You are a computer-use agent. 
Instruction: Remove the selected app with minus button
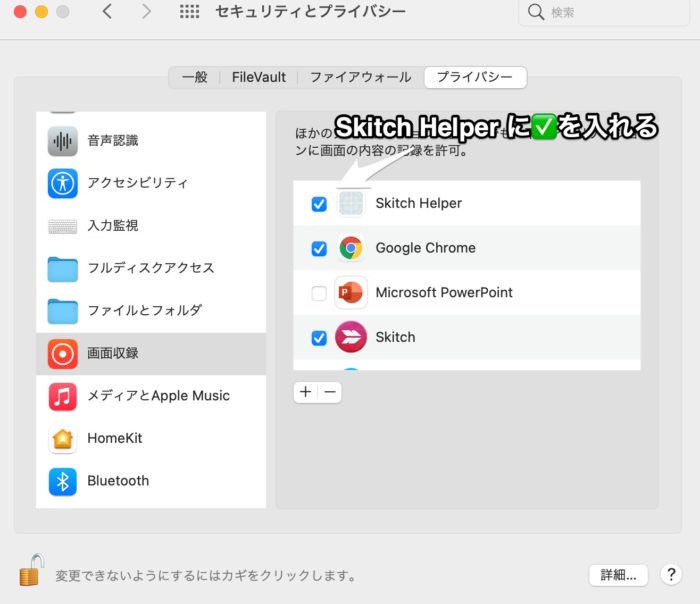330,392
